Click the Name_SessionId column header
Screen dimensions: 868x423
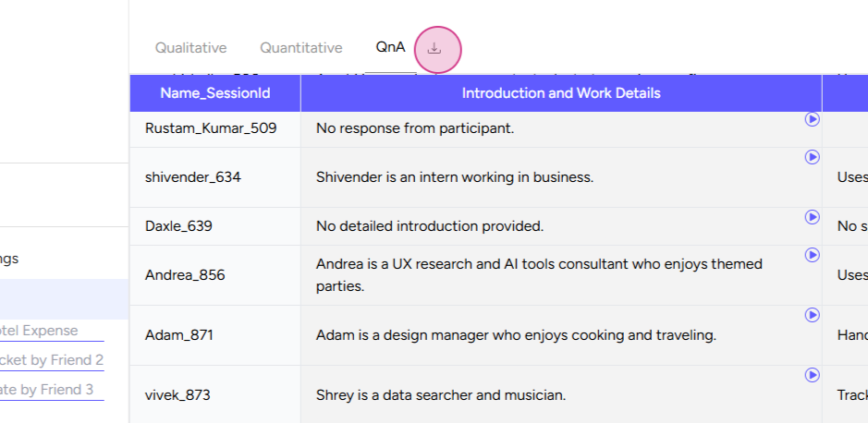point(215,93)
